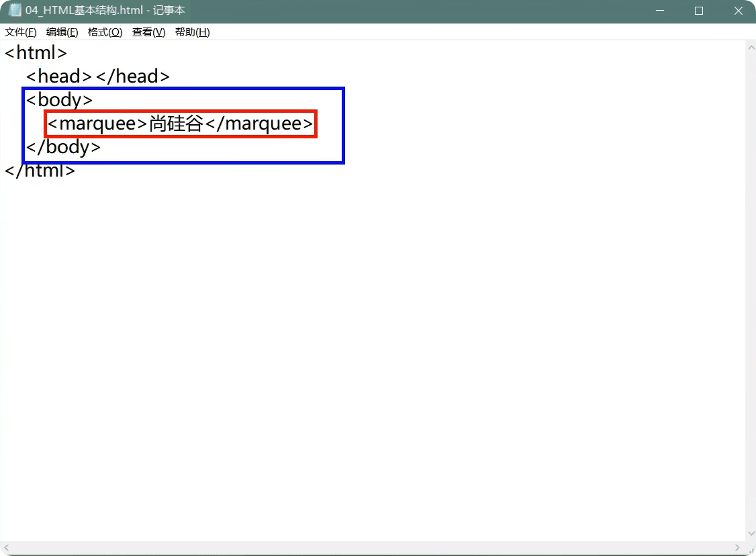Click the Notepad icon in title bar
Screen dimensions: 756x556
tap(15, 11)
